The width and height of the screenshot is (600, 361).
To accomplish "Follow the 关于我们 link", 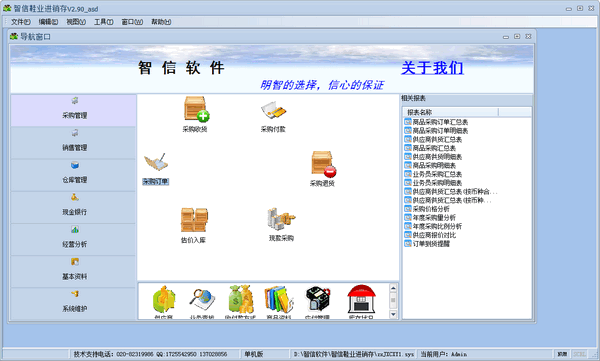I will (432, 68).
